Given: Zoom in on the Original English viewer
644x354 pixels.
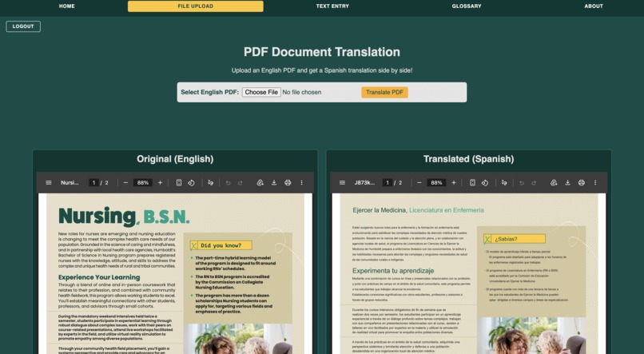Looking at the screenshot, I should [x=160, y=183].
